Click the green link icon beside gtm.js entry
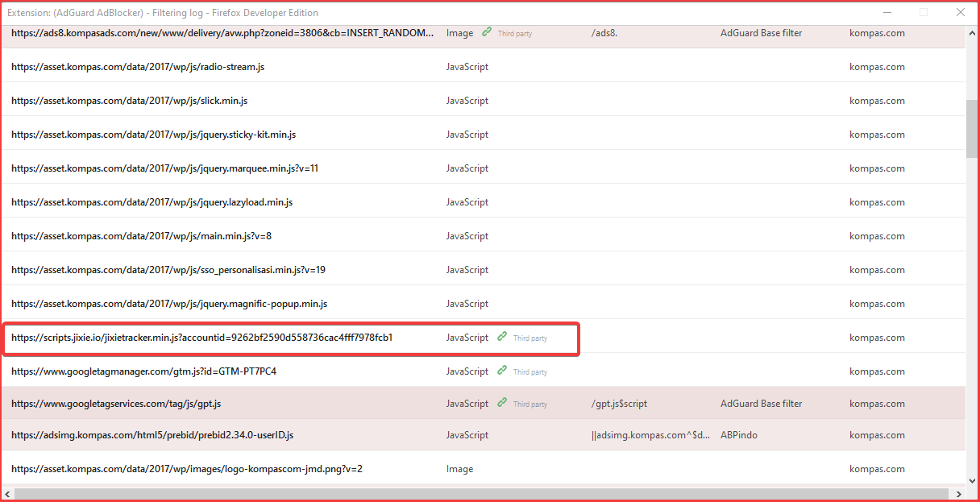Image resolution: width=980 pixels, height=502 pixels. pos(501,371)
